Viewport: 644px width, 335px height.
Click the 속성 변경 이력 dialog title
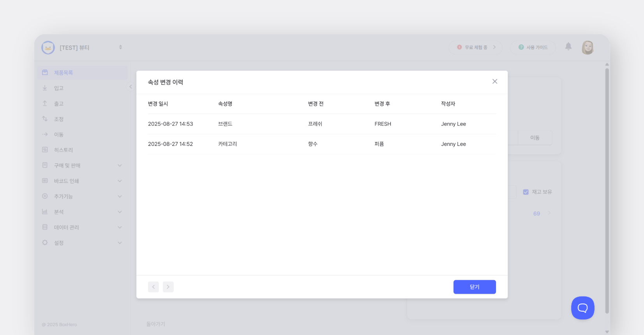pos(166,82)
